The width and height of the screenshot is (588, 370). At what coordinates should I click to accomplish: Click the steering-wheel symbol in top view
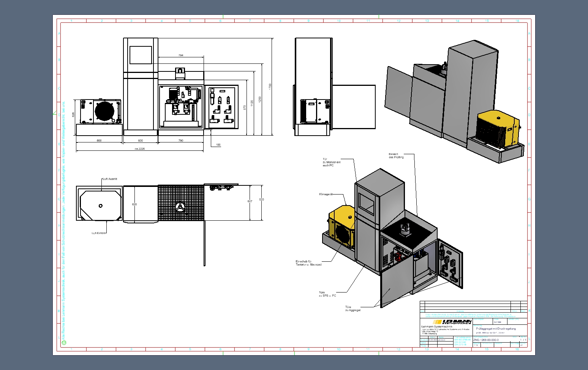pos(180,207)
